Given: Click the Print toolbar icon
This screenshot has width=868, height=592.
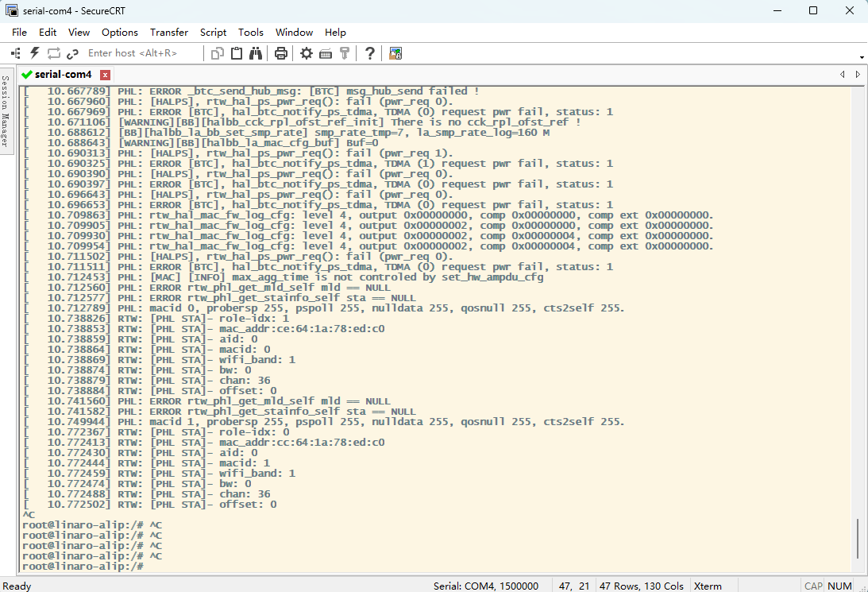Looking at the screenshot, I should point(281,53).
